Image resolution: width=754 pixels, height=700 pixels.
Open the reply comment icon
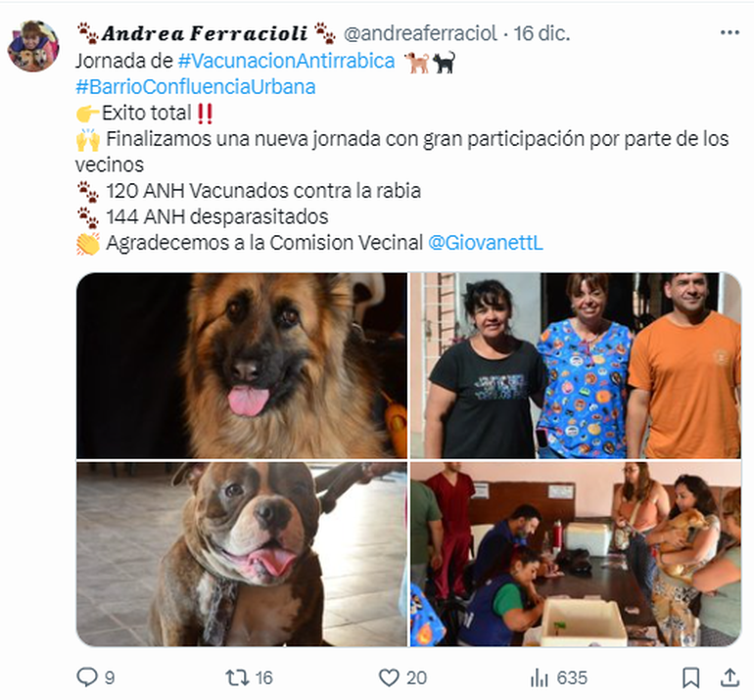[x=87, y=677]
